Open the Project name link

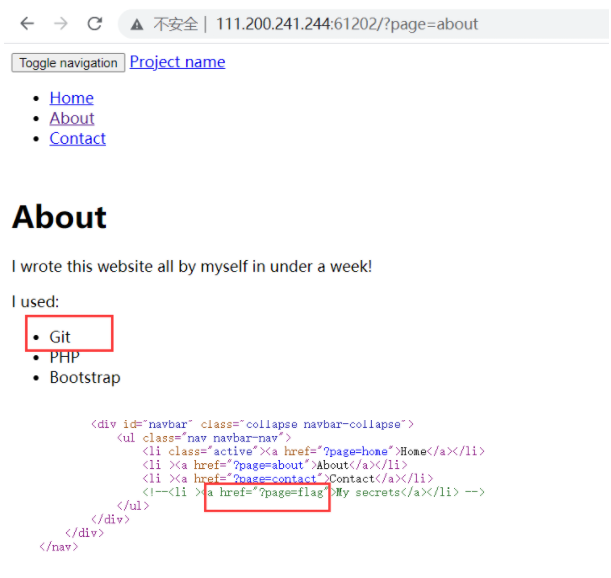[x=177, y=62]
